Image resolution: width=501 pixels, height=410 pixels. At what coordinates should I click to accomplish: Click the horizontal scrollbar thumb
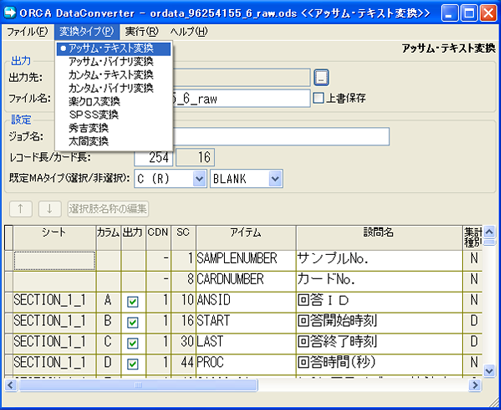138,385
